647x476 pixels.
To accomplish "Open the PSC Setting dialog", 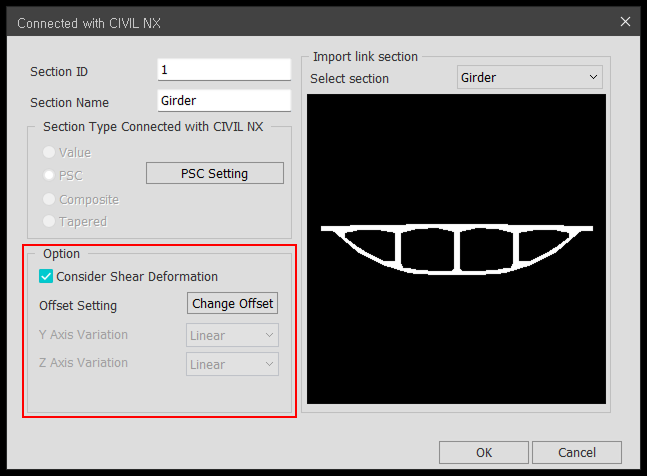I will point(215,173).
